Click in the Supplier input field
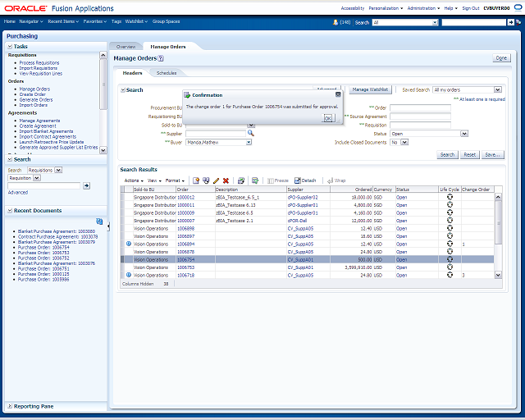 tap(216, 134)
